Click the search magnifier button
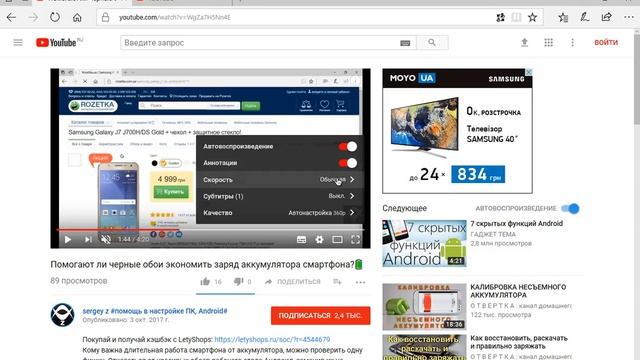The image size is (640, 360). (432, 42)
